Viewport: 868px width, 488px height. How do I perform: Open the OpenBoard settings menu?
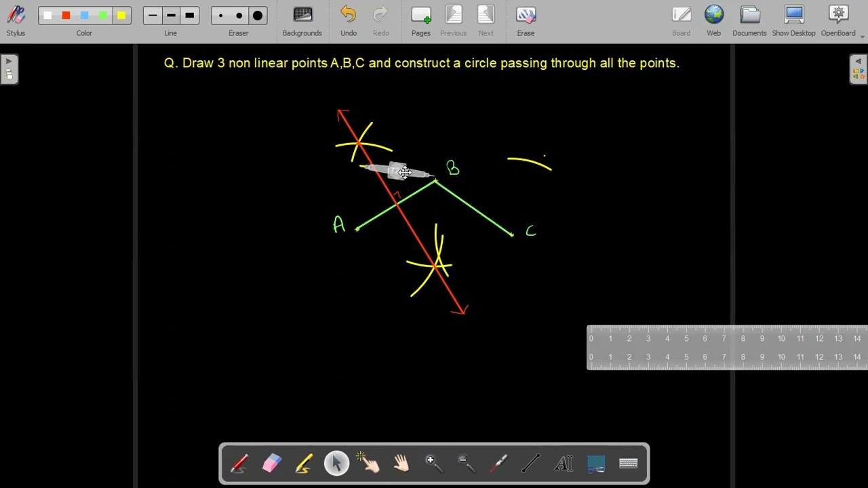click(838, 21)
